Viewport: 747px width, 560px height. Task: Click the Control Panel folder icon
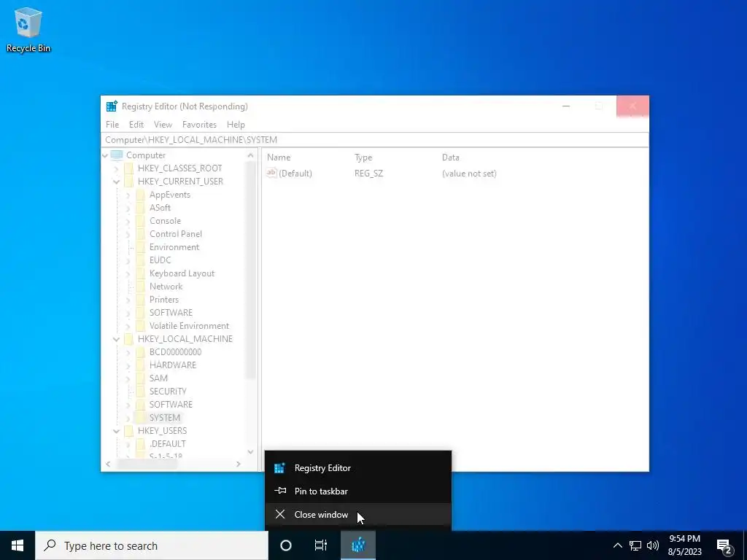(140, 234)
